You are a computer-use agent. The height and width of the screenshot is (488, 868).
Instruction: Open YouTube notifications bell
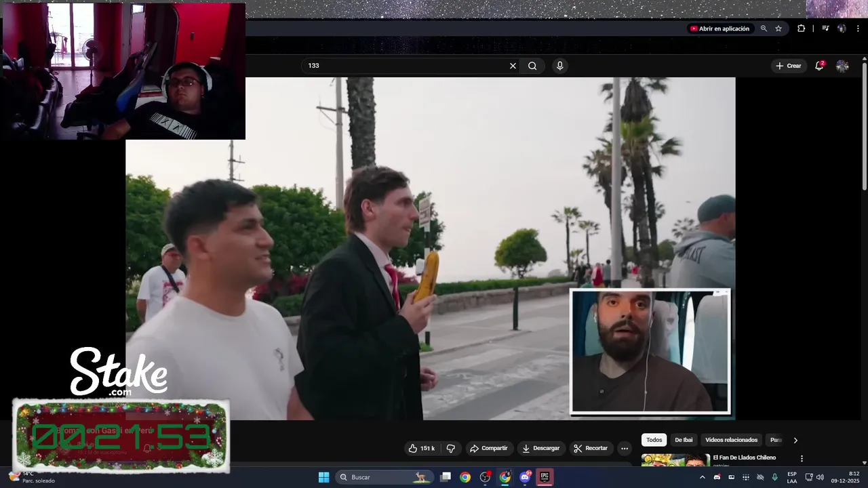819,66
